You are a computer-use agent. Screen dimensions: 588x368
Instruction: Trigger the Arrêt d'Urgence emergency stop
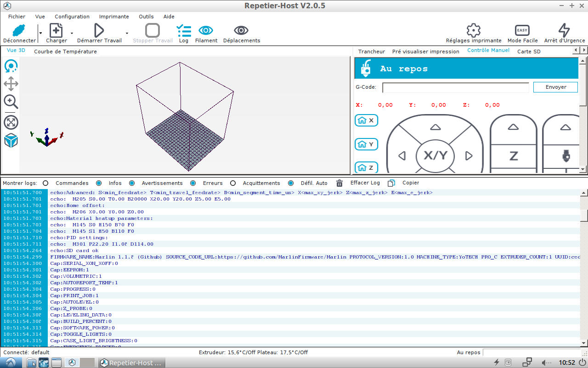(x=564, y=31)
